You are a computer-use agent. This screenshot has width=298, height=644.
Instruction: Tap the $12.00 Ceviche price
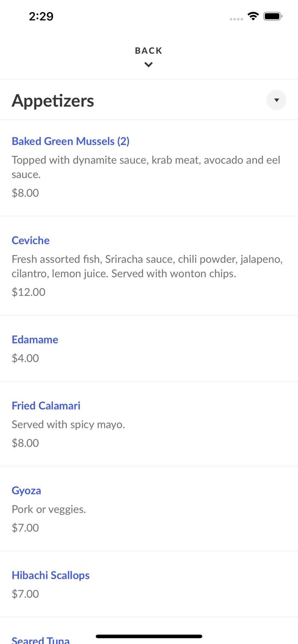pyautogui.click(x=29, y=292)
